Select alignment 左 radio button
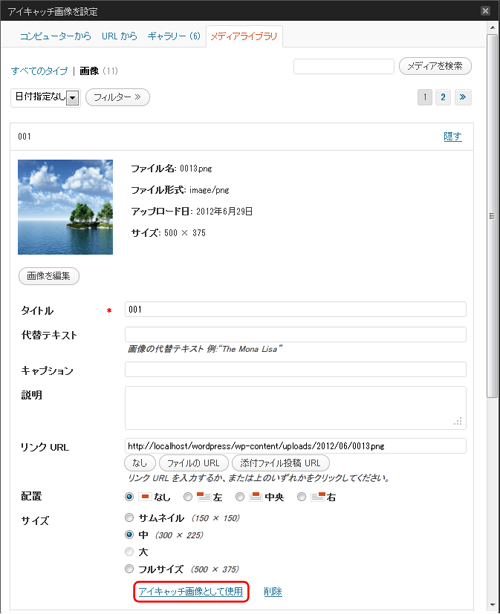 coord(188,497)
